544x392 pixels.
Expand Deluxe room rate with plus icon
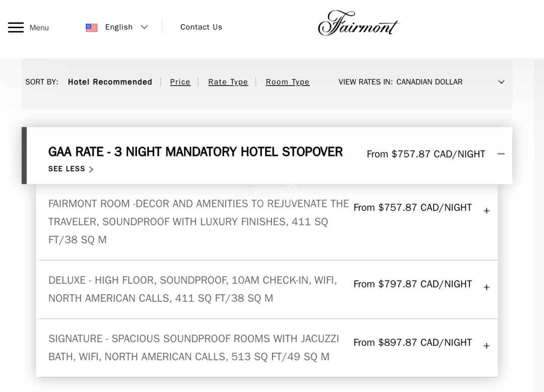487,288
